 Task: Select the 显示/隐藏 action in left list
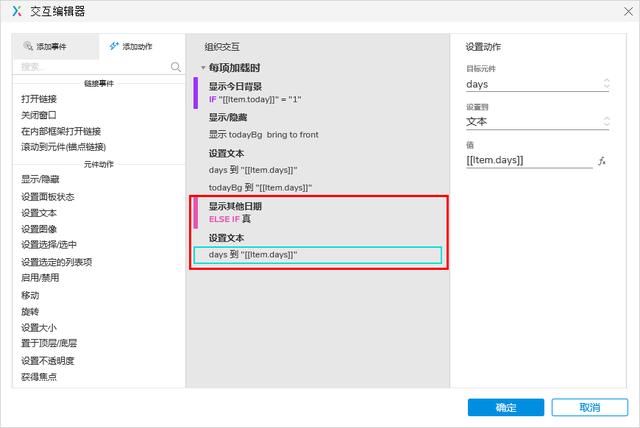click(40, 179)
